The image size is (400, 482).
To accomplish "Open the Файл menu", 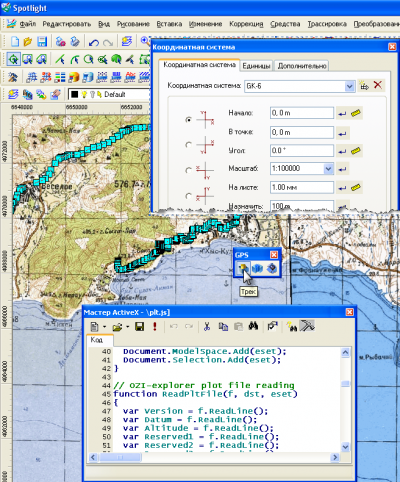I will (27, 24).
